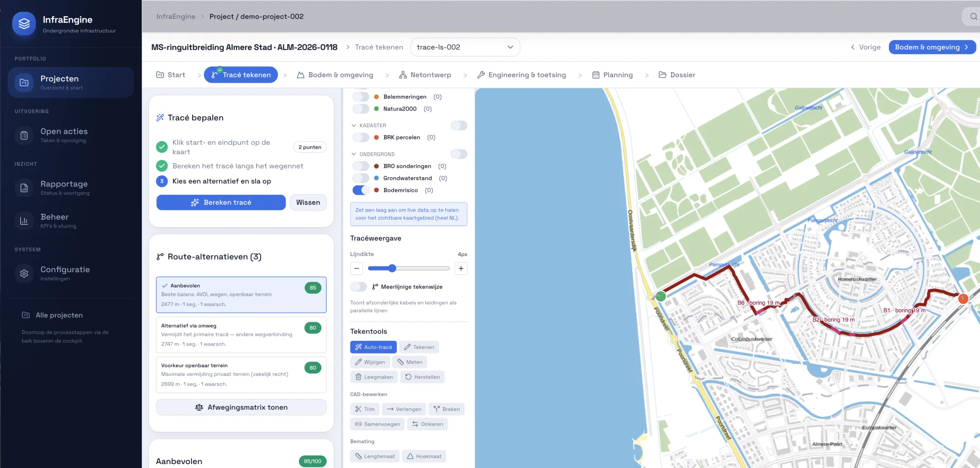The image size is (980, 468).
Task: Proceed with blue Bodem & omgeving button
Action: pyautogui.click(x=932, y=47)
